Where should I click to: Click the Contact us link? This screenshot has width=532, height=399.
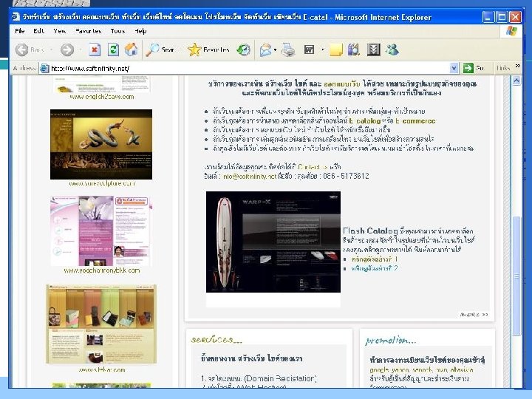click(313, 167)
